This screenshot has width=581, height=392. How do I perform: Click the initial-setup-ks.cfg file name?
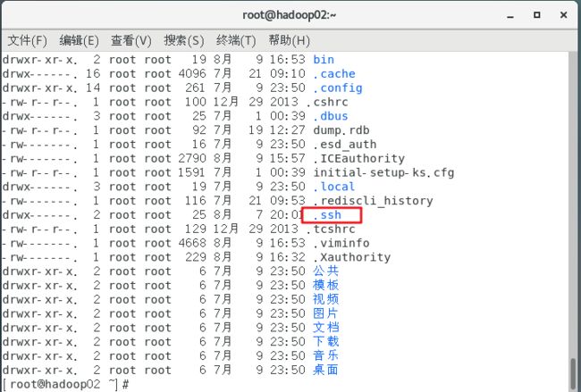[383, 173]
